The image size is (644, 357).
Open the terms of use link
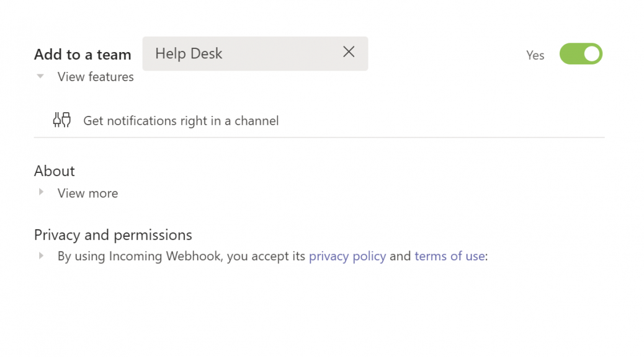tap(450, 256)
